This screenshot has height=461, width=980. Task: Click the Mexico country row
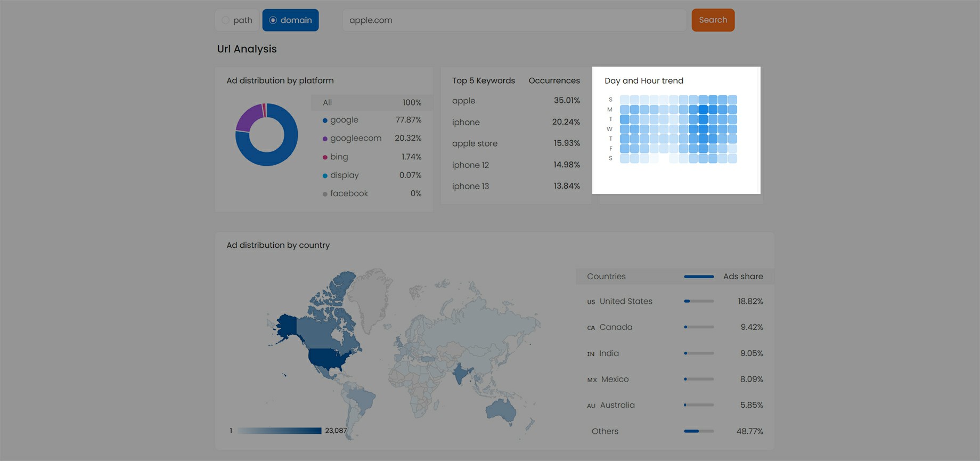click(x=675, y=379)
